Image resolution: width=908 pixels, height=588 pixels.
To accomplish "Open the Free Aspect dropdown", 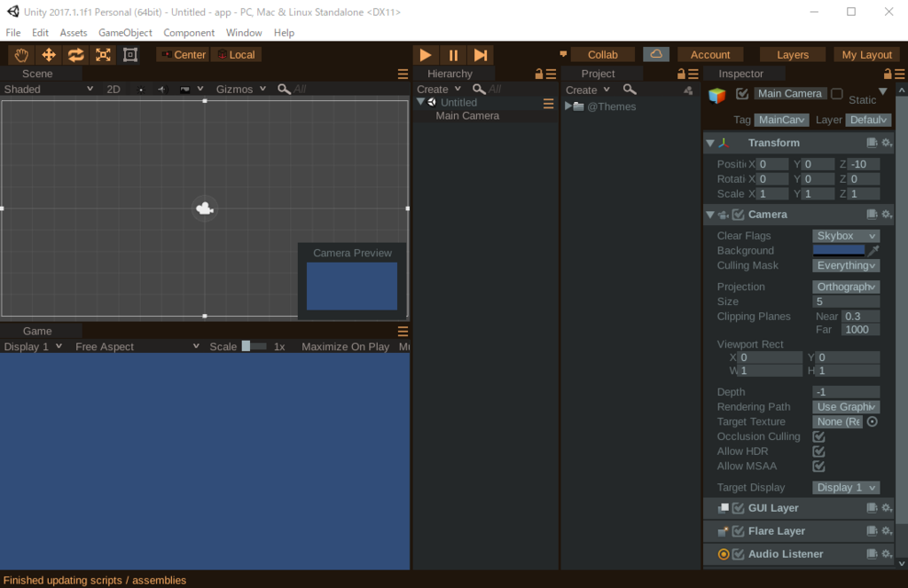I will coord(137,347).
